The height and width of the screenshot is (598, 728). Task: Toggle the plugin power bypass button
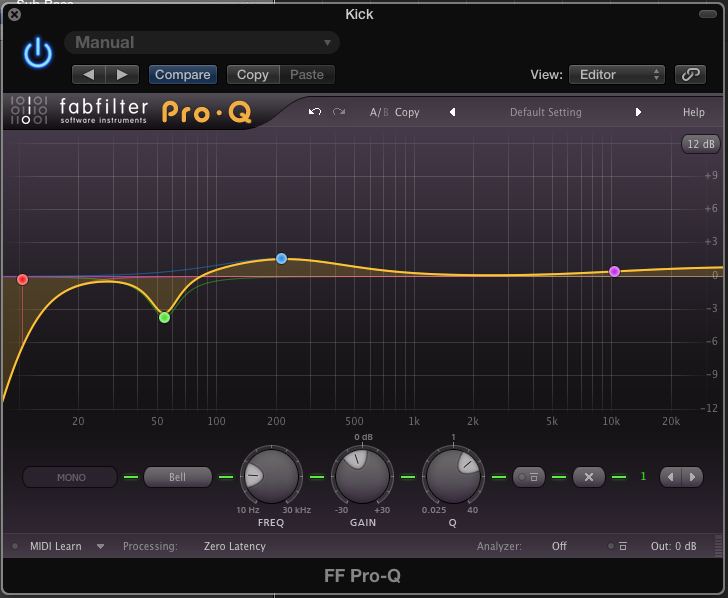38,54
